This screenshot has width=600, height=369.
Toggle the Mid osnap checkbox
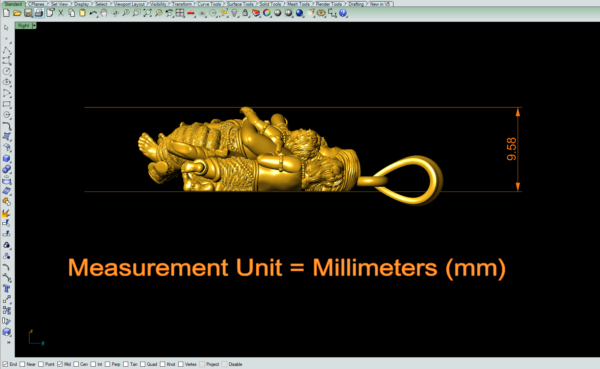[x=60, y=364]
